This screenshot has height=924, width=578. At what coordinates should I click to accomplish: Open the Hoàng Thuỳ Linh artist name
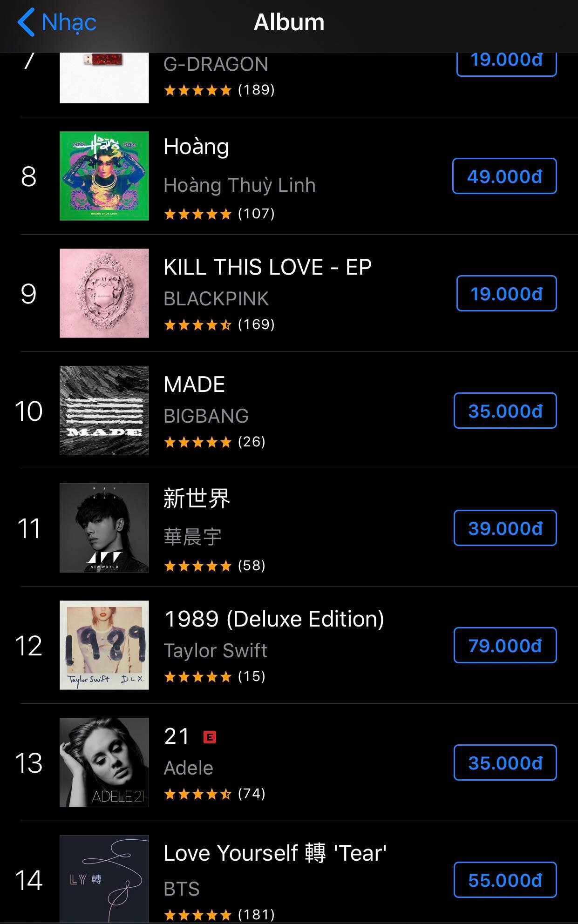point(239,185)
